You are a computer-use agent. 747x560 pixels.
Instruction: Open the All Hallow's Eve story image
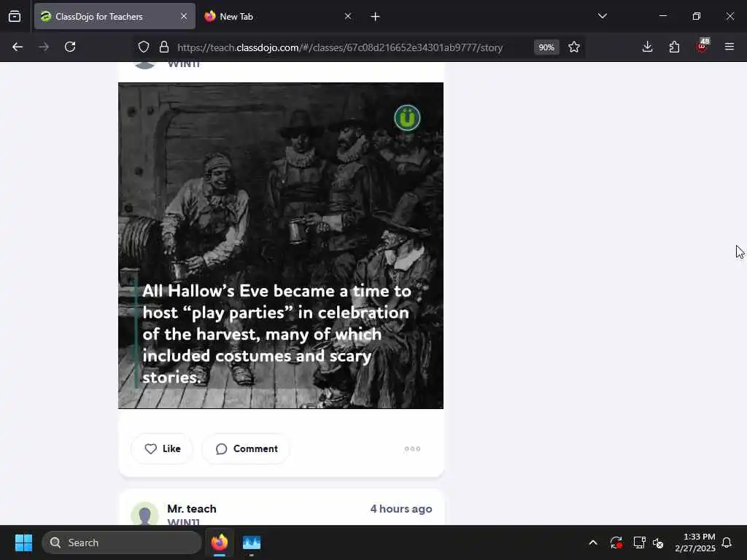coord(281,246)
